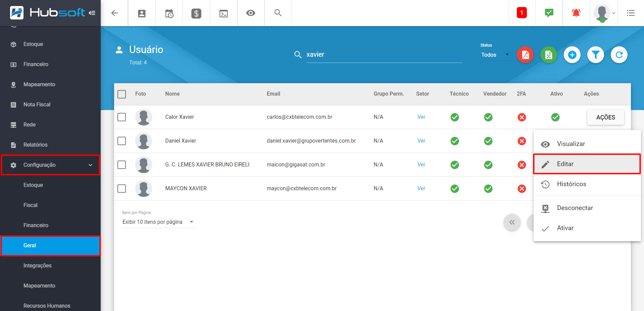This screenshot has width=644, height=311.
Task: Choose Ativar from actions menu
Action: (x=587, y=228)
